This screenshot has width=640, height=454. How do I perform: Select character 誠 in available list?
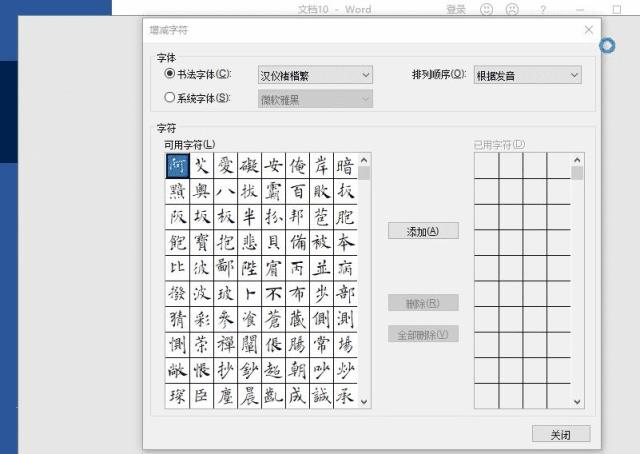point(321,396)
